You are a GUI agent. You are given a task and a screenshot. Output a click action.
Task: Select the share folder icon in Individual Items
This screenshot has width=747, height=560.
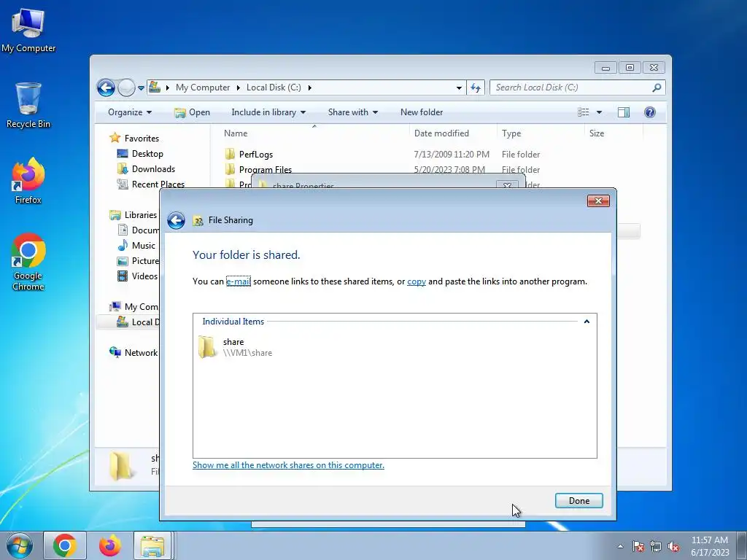coord(207,346)
